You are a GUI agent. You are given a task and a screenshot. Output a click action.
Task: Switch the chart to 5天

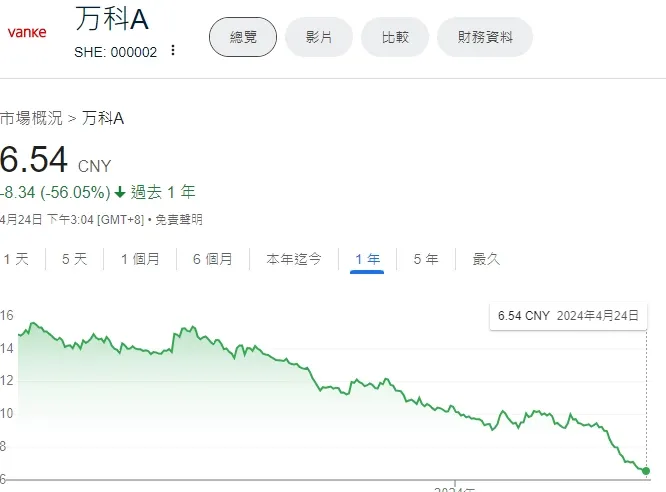click(75, 259)
